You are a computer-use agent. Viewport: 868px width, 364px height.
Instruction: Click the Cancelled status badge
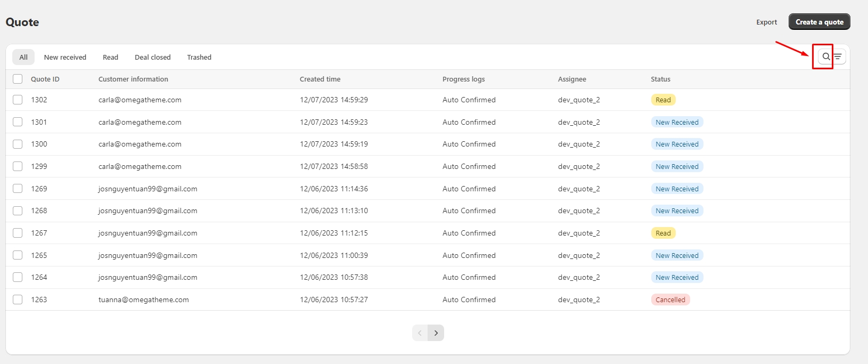(x=670, y=300)
